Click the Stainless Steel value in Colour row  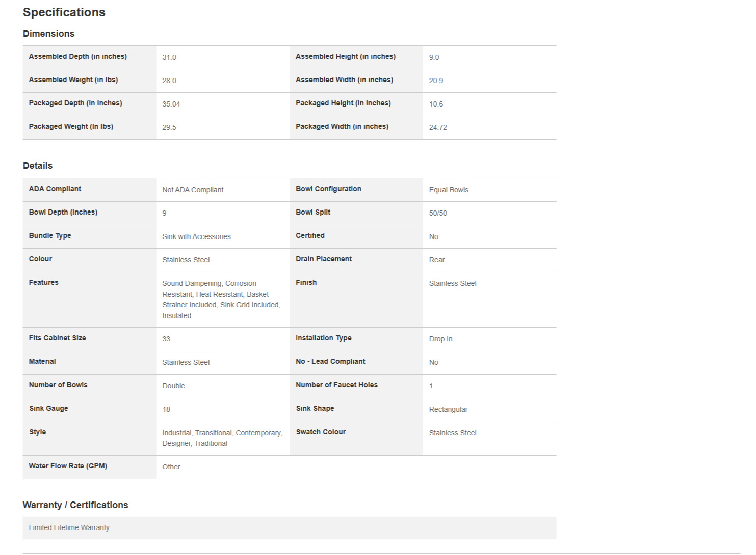(186, 260)
